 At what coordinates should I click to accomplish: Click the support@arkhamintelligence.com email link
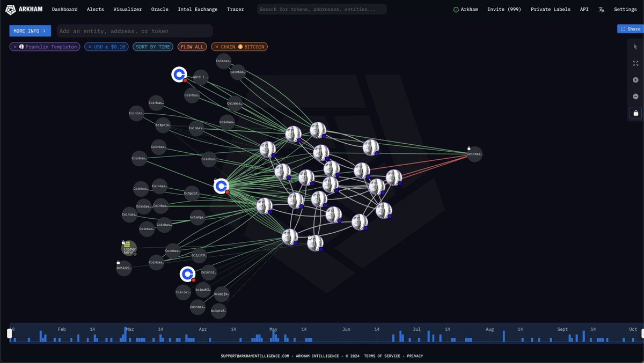(255, 356)
